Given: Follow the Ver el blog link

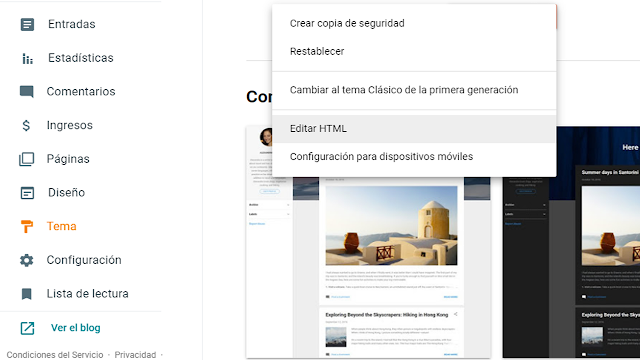Looking at the screenshot, I should click(76, 328).
